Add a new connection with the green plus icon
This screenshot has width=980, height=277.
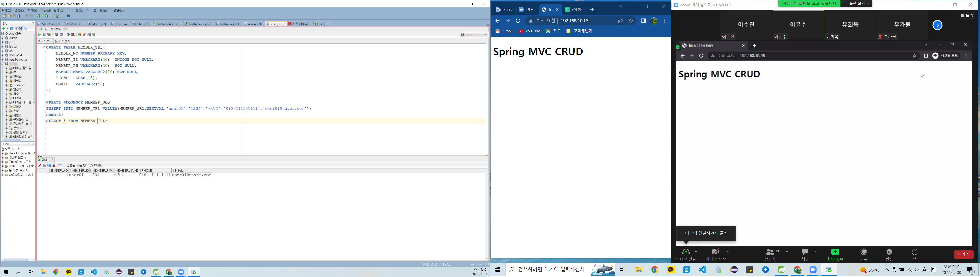click(3, 29)
